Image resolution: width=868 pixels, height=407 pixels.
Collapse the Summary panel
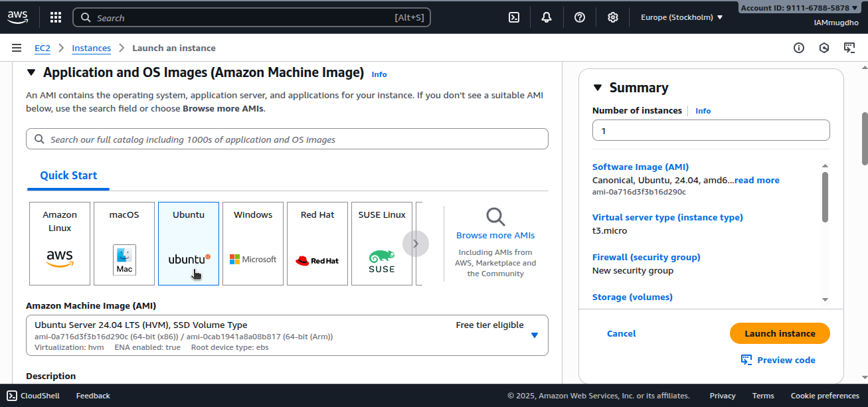point(598,88)
